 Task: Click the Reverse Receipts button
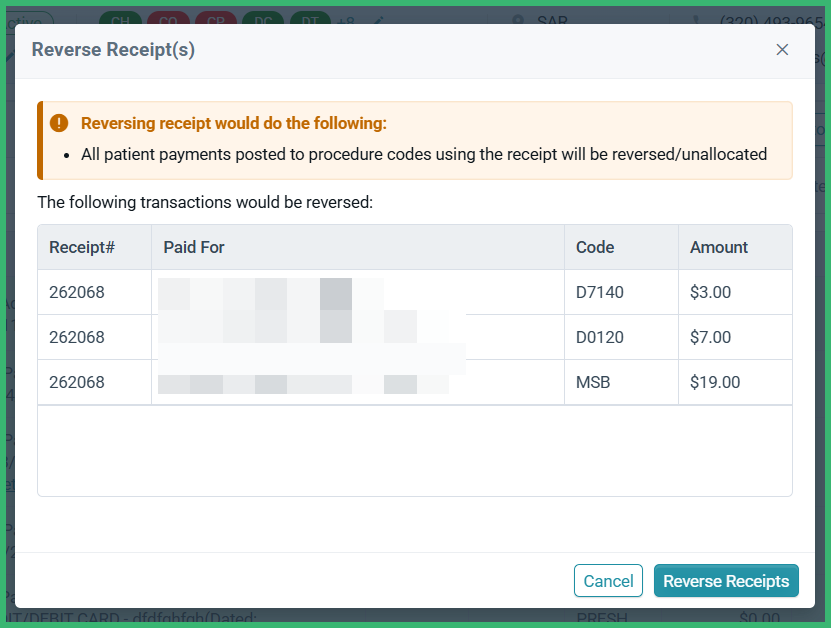(726, 580)
